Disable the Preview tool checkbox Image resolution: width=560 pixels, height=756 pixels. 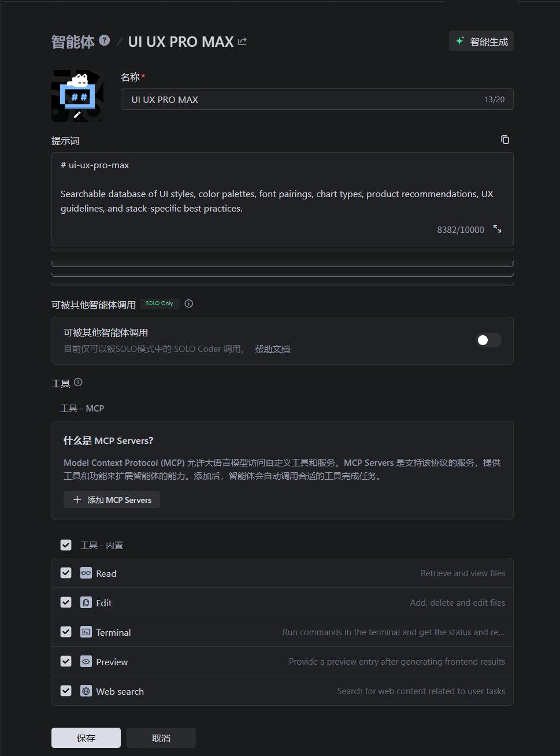click(x=66, y=661)
